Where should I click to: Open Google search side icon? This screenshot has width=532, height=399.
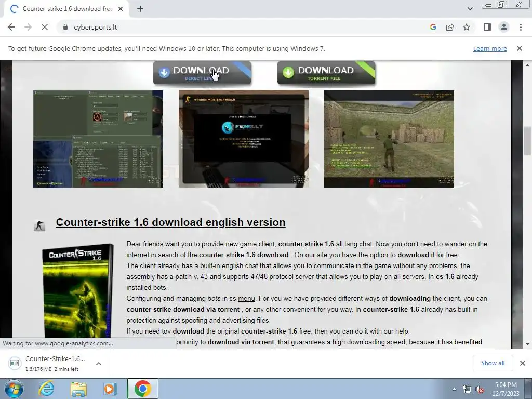(x=433, y=27)
